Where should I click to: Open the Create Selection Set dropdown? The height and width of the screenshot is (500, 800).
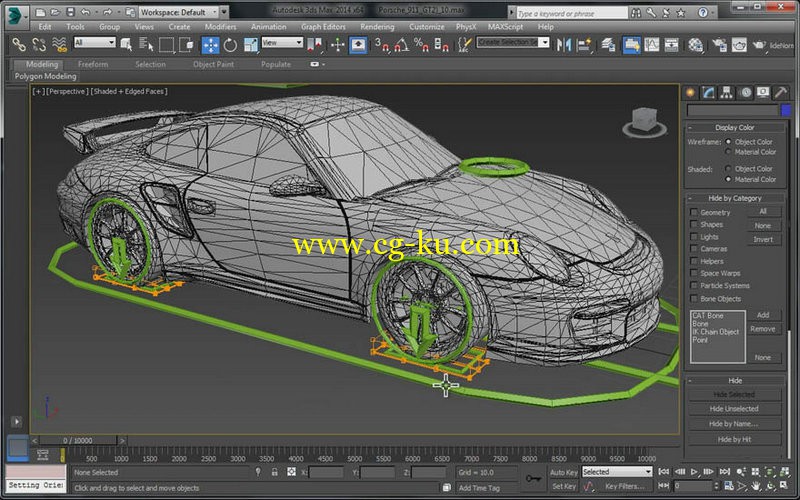click(513, 42)
